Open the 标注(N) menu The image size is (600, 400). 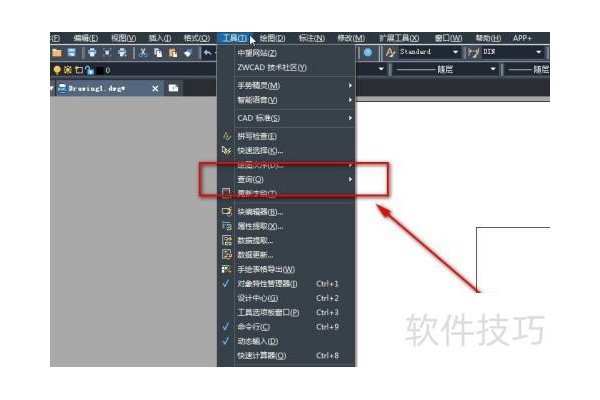click(312, 38)
